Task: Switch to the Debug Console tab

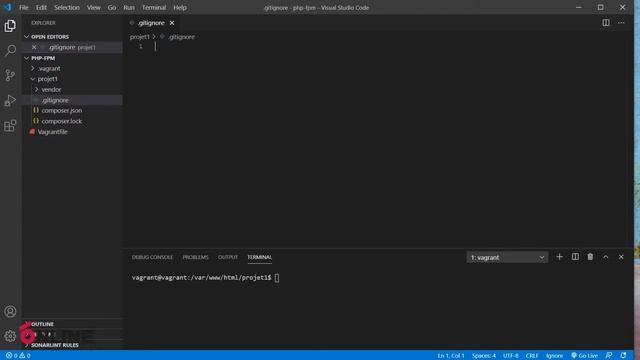Action: pyautogui.click(x=152, y=257)
